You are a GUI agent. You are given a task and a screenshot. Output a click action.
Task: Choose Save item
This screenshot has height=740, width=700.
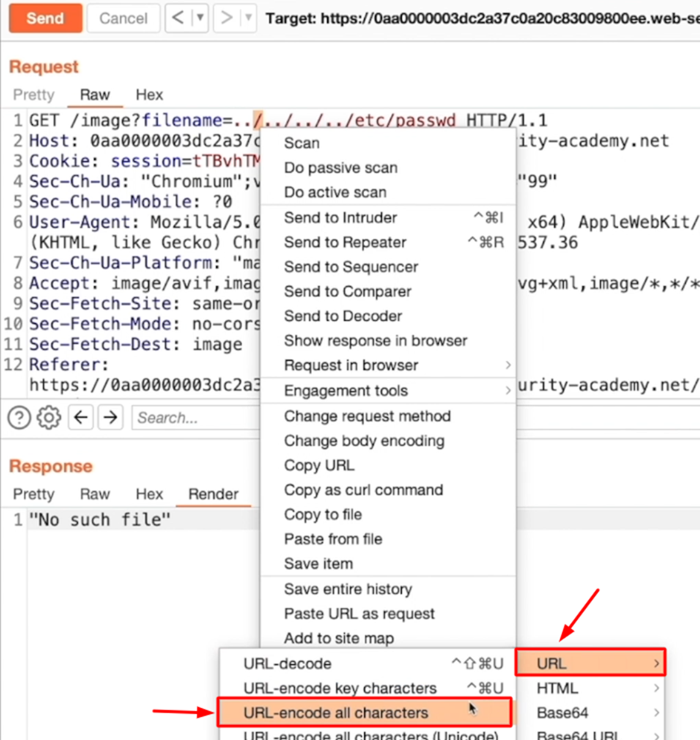tap(388, 563)
